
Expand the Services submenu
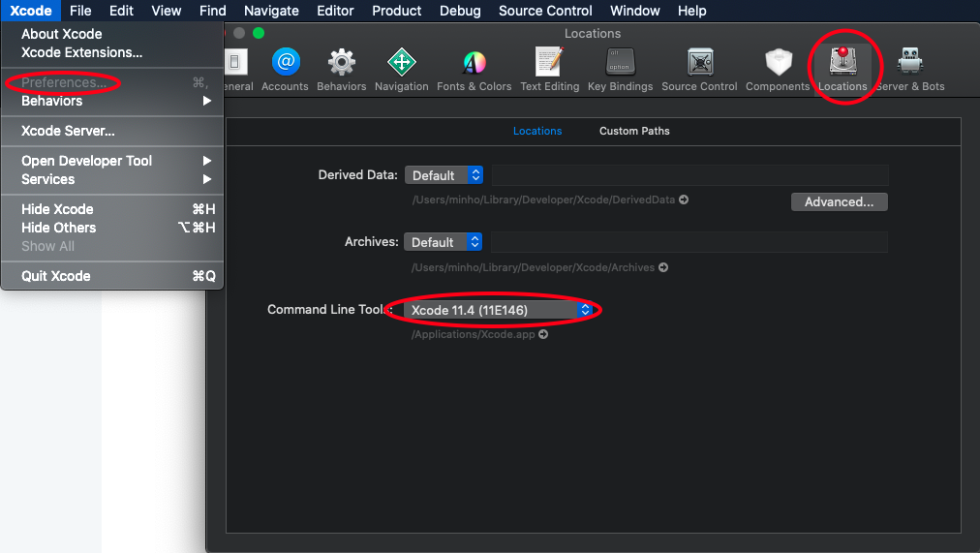[112, 179]
